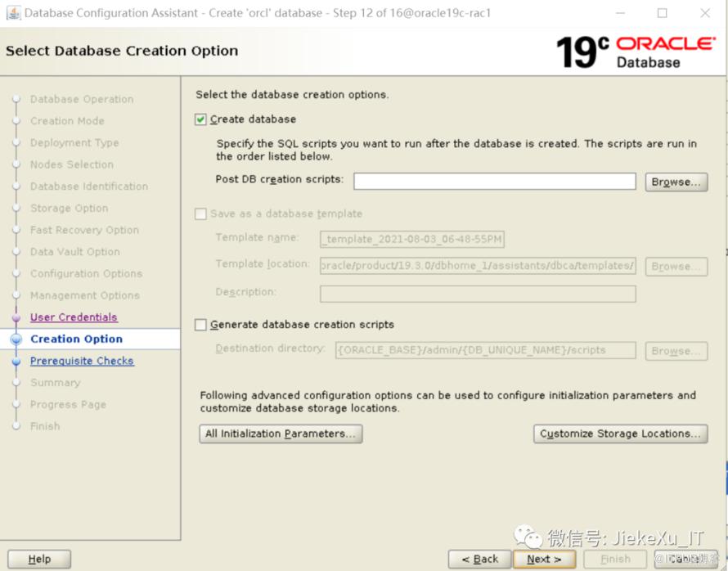Image resolution: width=728 pixels, height=571 pixels.
Task: Click 'Data Vault Option' step text
Action: click(75, 252)
